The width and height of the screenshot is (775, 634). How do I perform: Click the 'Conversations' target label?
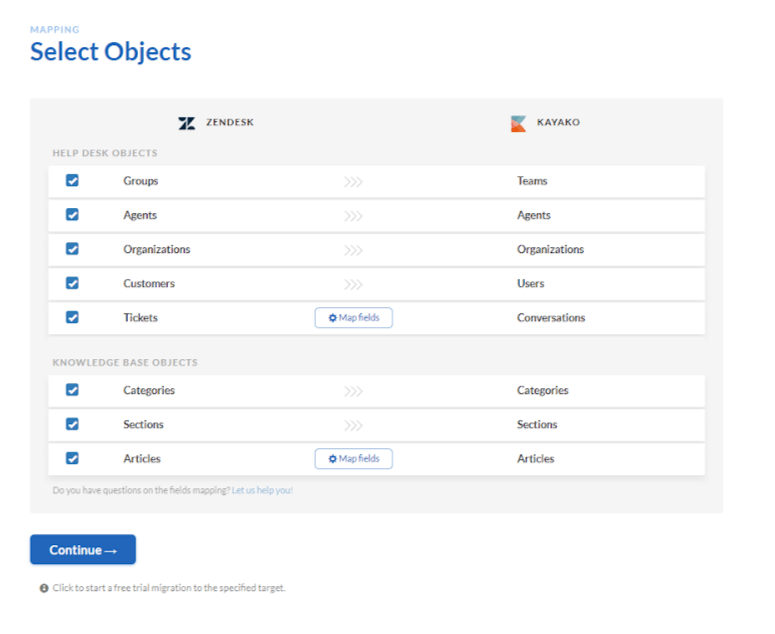tap(551, 318)
